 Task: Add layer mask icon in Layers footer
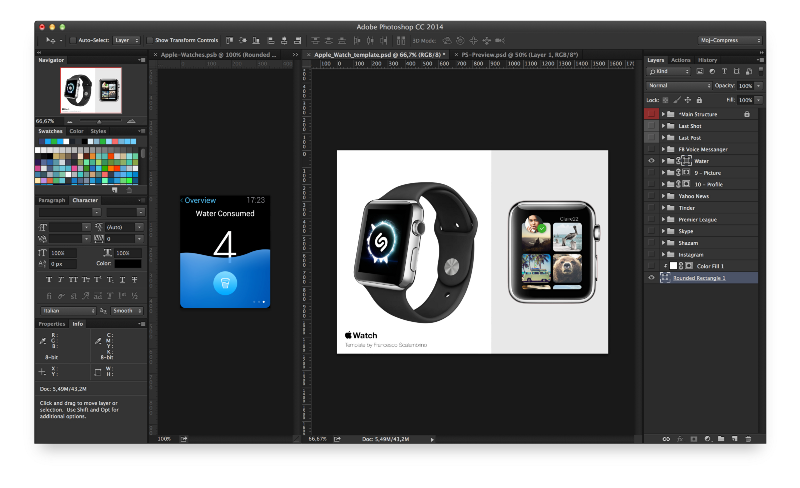(693, 439)
